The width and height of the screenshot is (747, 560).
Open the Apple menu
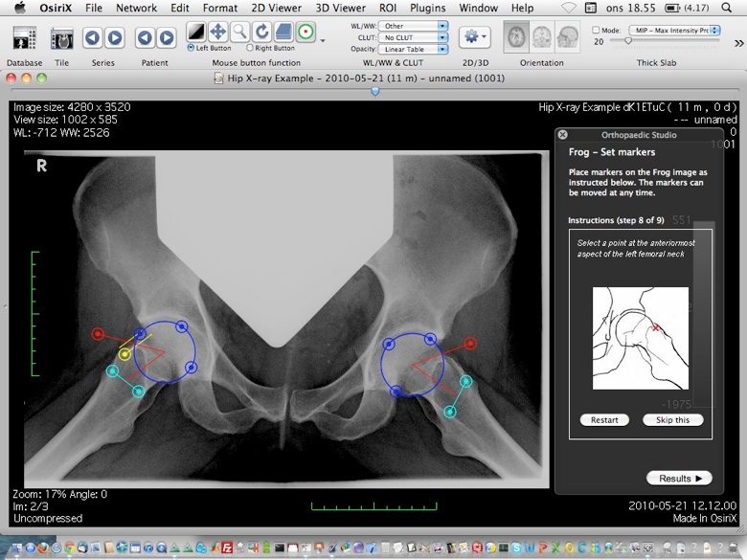point(19,8)
